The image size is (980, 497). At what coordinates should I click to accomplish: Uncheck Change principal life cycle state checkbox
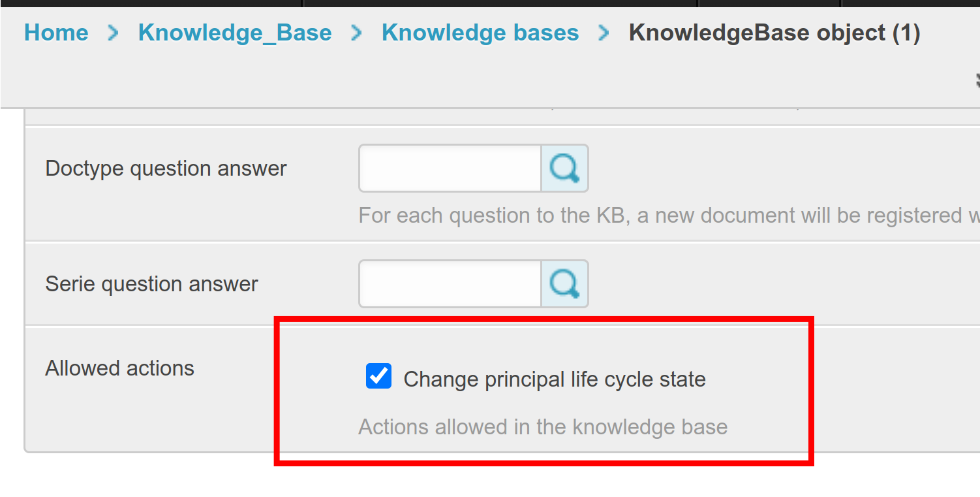tap(378, 377)
